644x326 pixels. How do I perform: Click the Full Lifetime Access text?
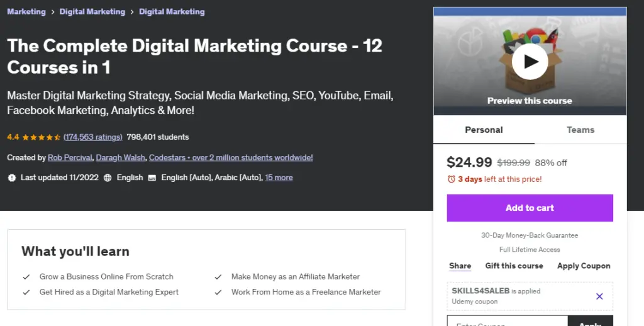(x=530, y=250)
